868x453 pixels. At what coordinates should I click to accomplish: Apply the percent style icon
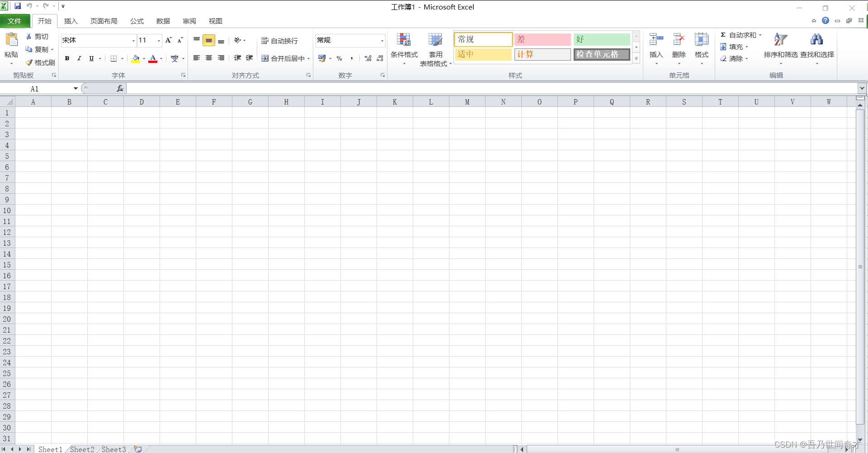(339, 58)
